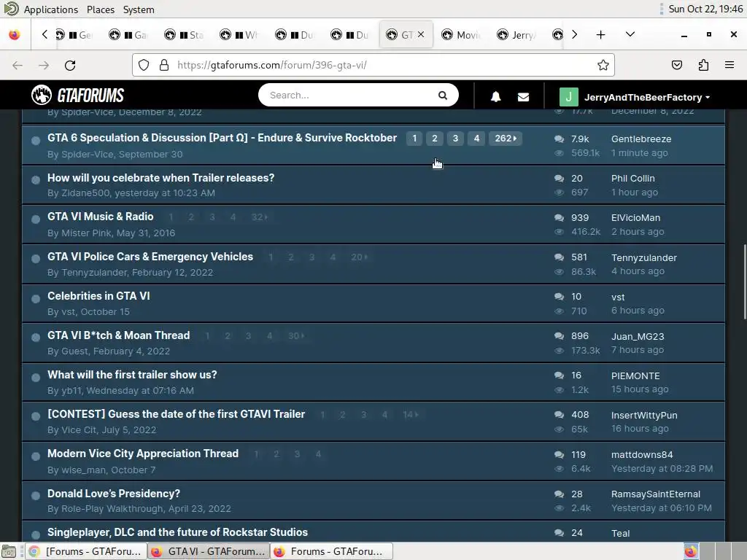This screenshot has height=560, width=747.
Task: Jump to page 32 of Music & Radio
Action: click(260, 217)
